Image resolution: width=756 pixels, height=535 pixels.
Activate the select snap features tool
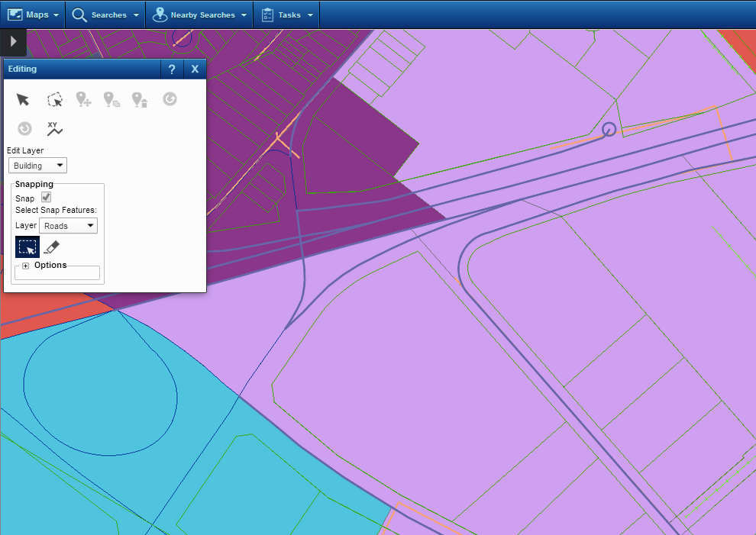pos(27,247)
